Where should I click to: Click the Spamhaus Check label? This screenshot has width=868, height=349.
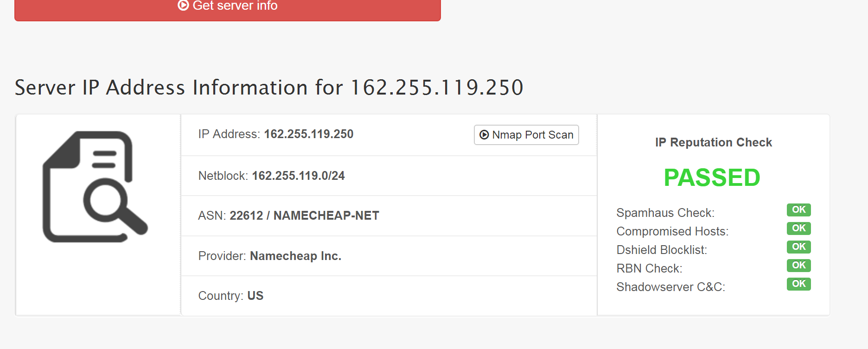[665, 213]
